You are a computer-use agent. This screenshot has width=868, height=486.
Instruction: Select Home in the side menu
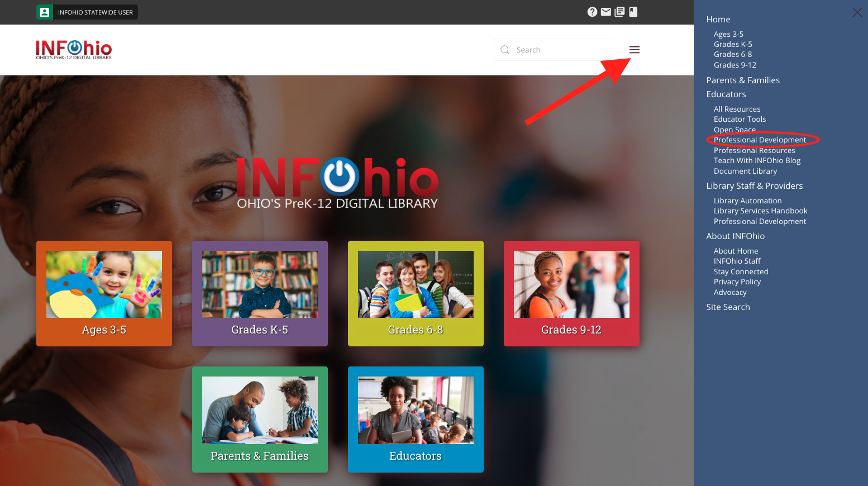point(718,20)
